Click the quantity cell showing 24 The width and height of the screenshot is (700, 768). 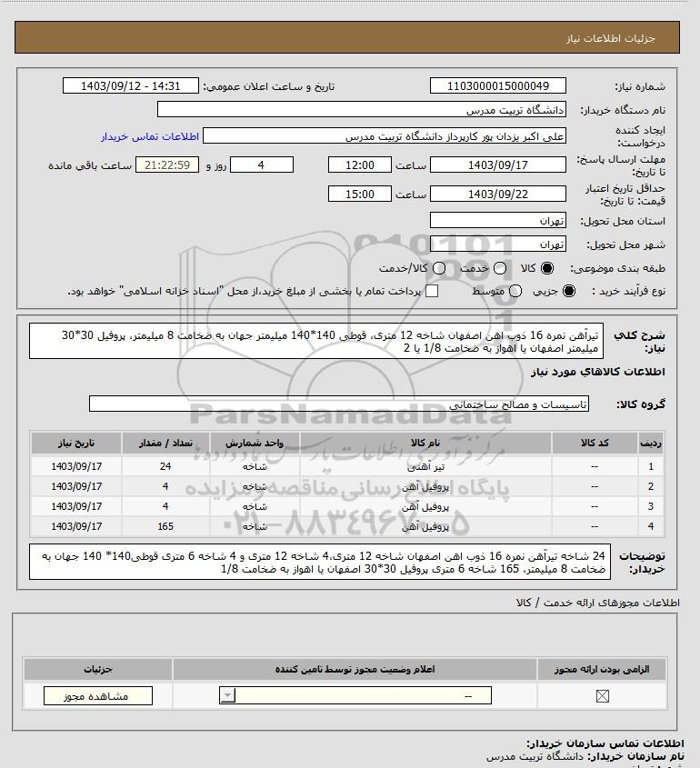tap(165, 466)
